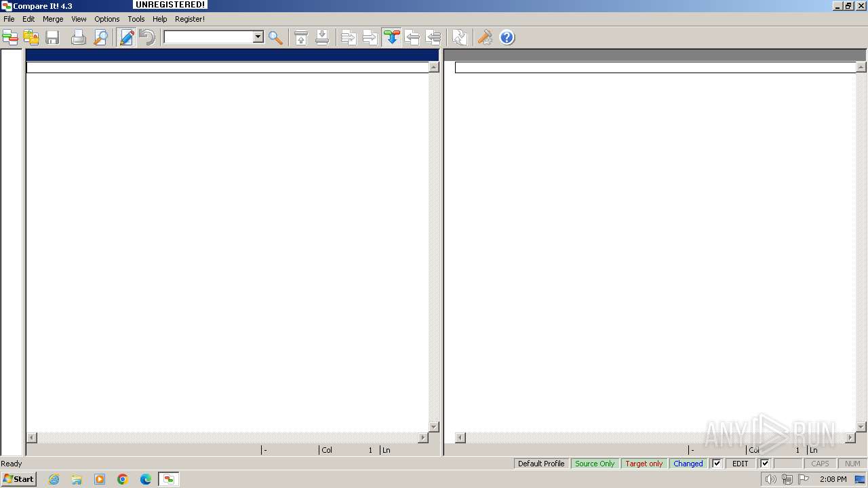
Task: Click the second copy-to-right arrow icon
Action: point(370,37)
